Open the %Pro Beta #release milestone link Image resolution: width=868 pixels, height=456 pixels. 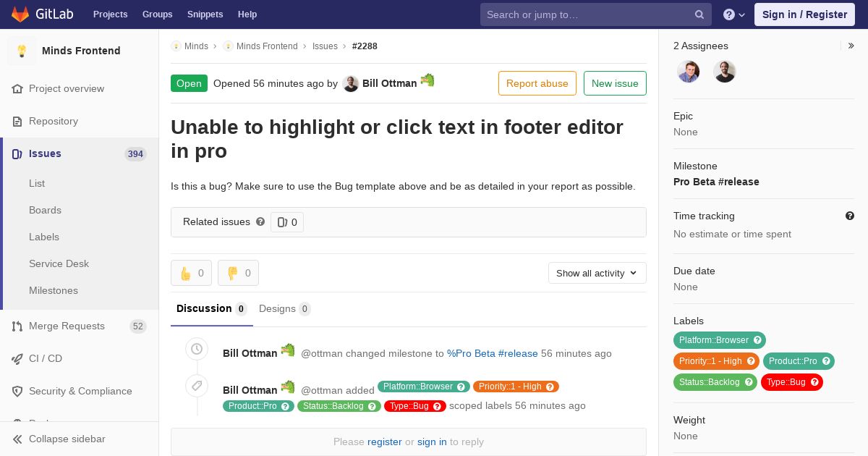click(493, 353)
